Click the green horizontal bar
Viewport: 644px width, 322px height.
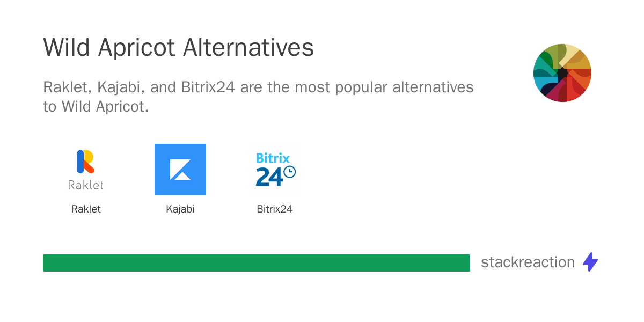tap(257, 263)
